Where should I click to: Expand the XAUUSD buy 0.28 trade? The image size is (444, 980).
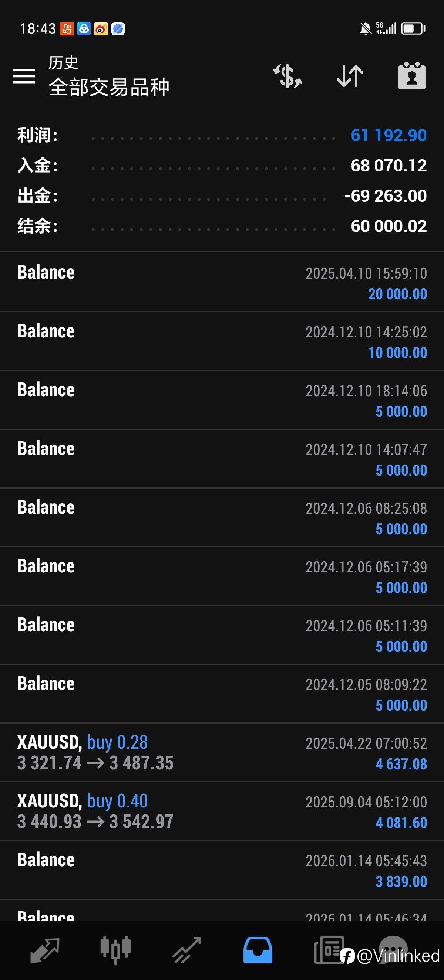[x=222, y=752]
